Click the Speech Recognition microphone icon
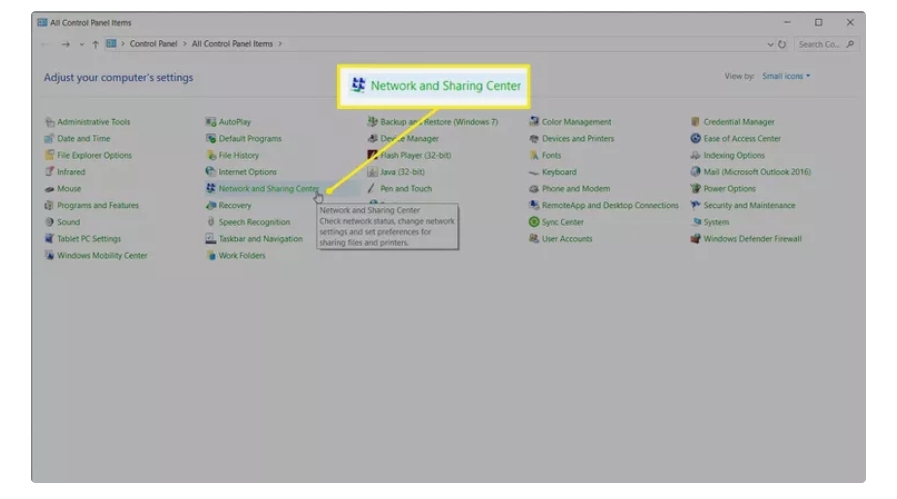 [211, 222]
